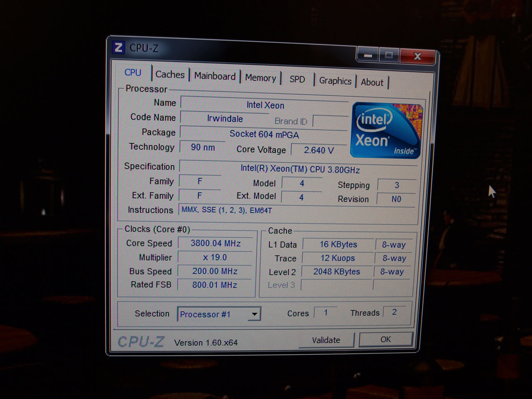The image size is (532, 399).
Task: Click the Intel Xeon inside logo
Action: pyautogui.click(x=386, y=131)
